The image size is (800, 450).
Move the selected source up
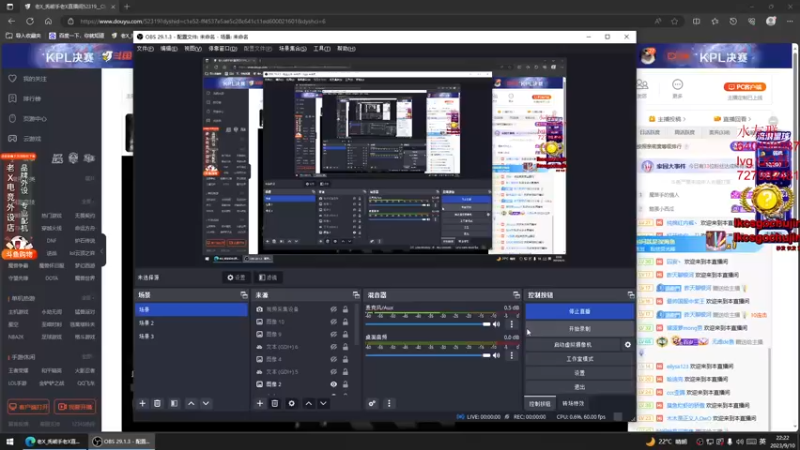[x=309, y=404]
